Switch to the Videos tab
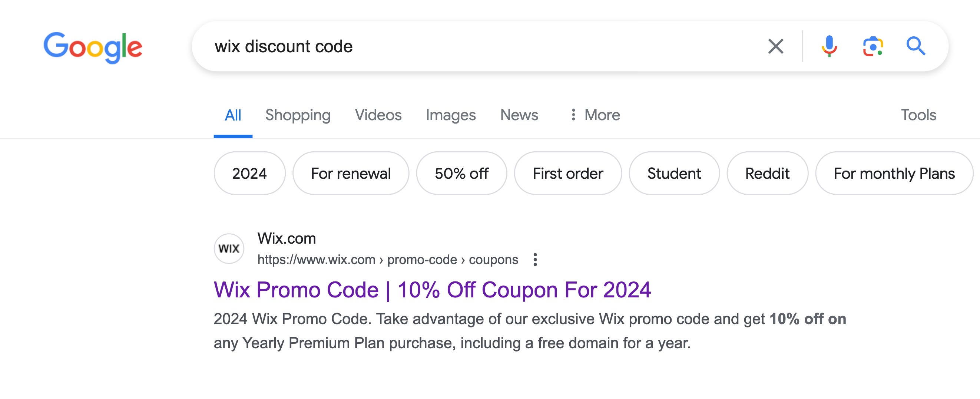Viewport: 980px width, 399px height. click(378, 115)
